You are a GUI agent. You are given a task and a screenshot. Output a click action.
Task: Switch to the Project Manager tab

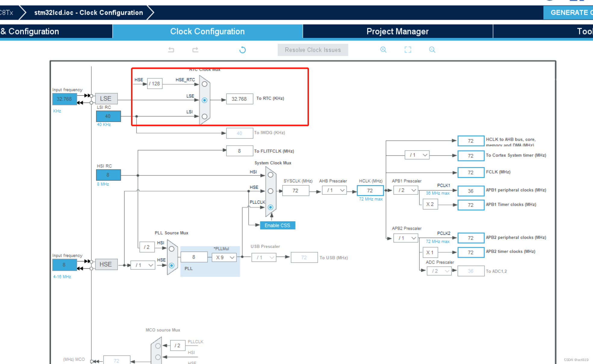(x=397, y=31)
